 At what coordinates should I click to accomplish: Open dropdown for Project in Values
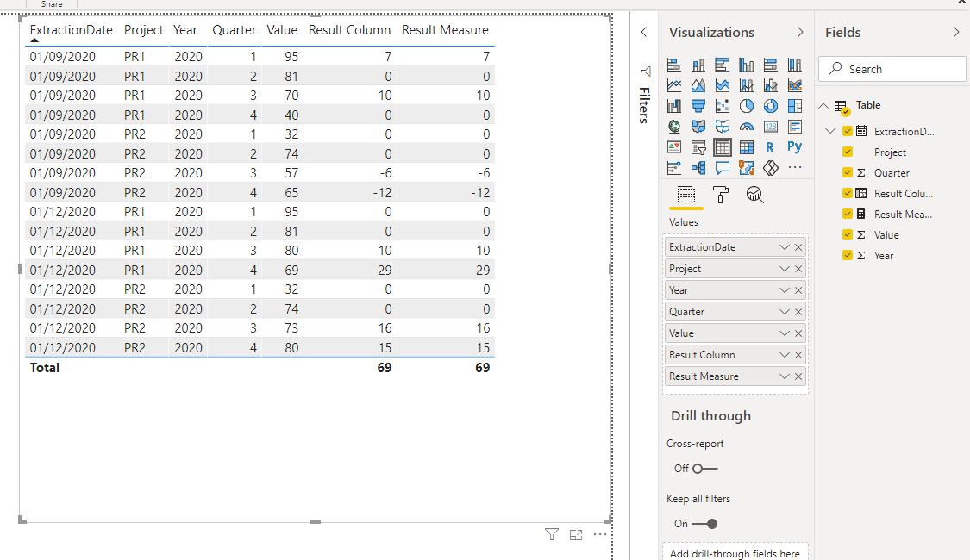tap(785, 269)
